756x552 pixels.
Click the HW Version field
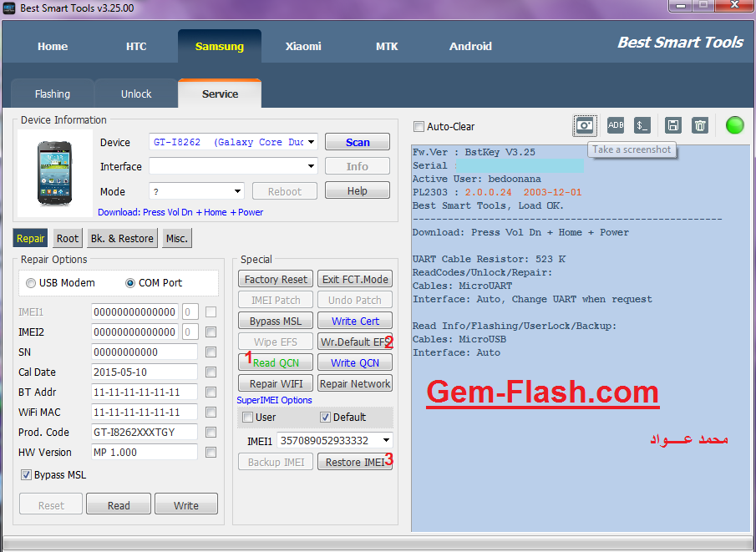(145, 453)
